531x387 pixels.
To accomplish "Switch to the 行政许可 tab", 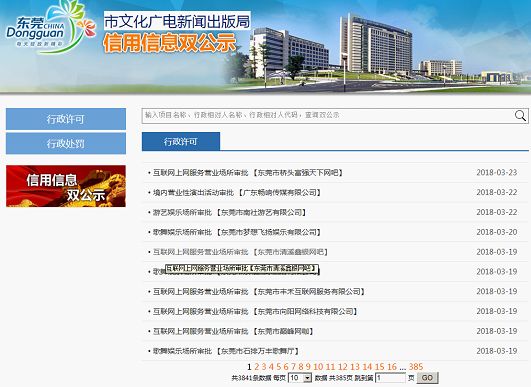I will (x=181, y=141).
